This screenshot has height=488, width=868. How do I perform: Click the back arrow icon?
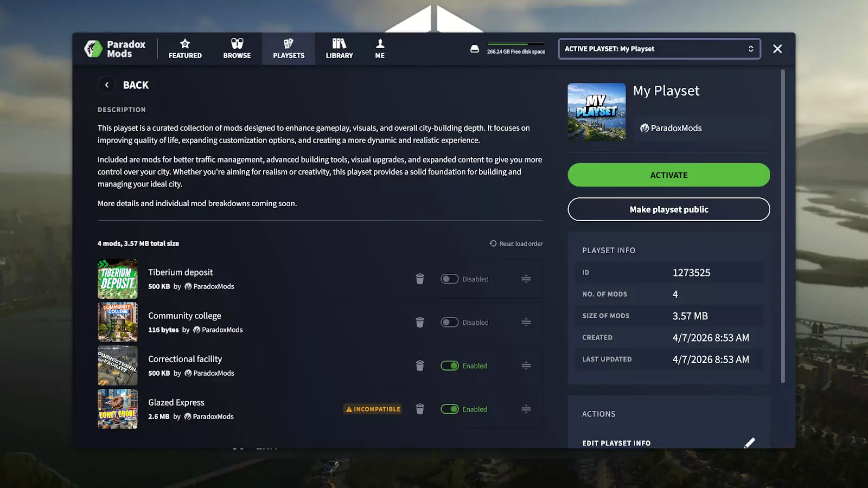pyautogui.click(x=107, y=85)
